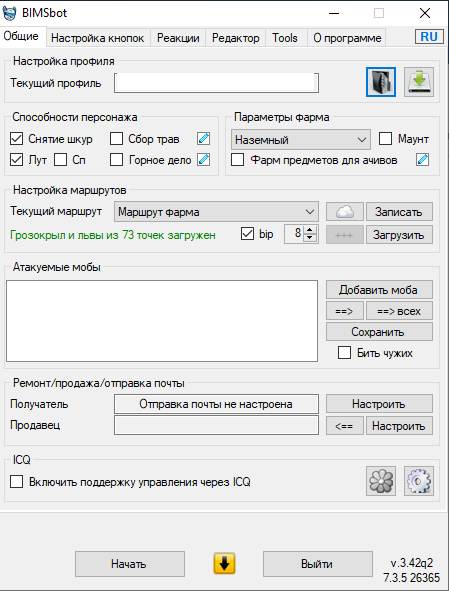This screenshot has height=591, width=449.
Task: Click the yellow down-arrow button
Action: [x=224, y=564]
